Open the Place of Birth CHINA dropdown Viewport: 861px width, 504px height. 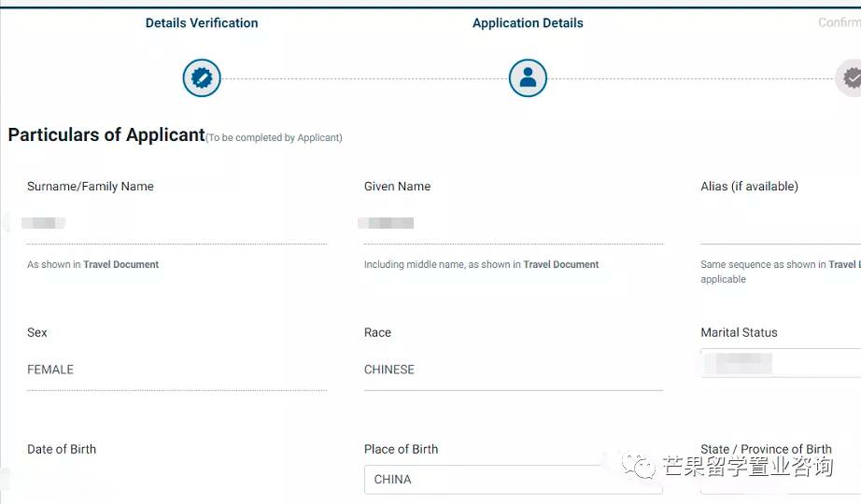(x=513, y=480)
